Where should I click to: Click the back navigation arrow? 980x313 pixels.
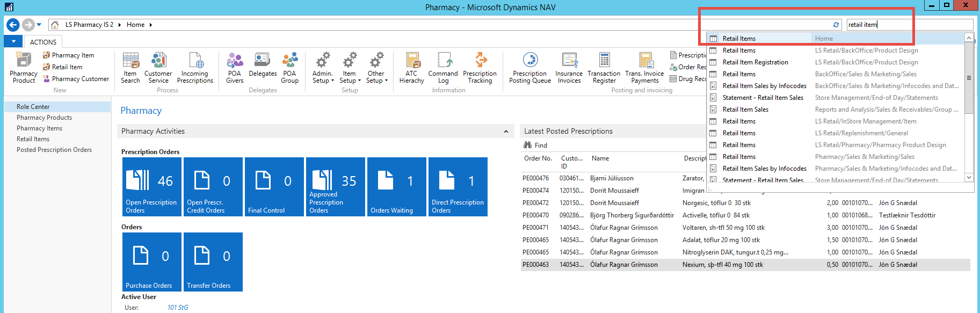pyautogui.click(x=13, y=25)
